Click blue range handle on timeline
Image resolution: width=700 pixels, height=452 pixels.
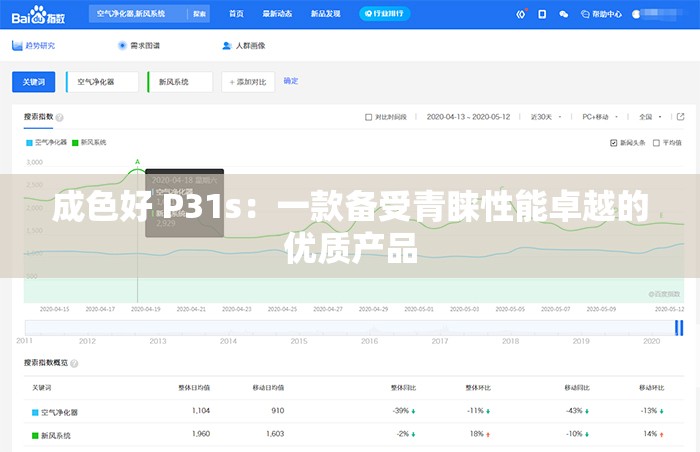679,328
